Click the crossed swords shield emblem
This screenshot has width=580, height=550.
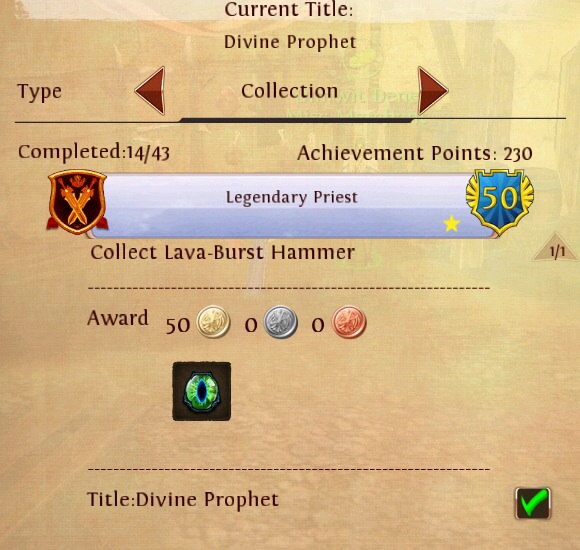77,202
